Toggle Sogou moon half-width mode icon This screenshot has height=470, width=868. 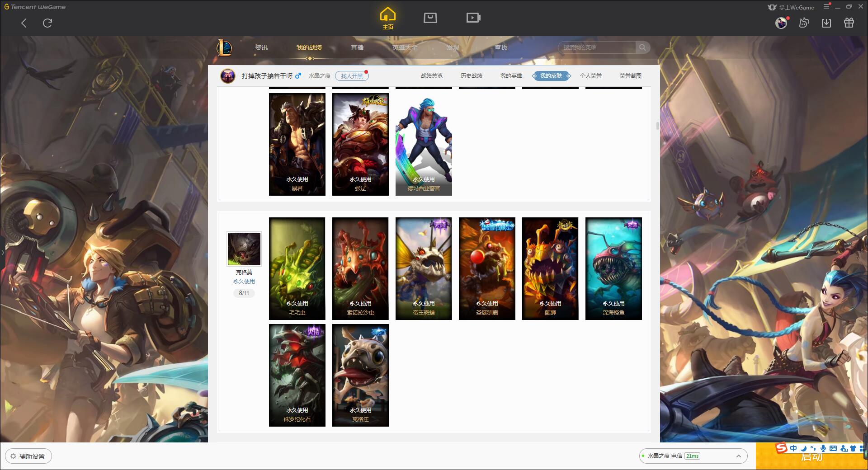(803, 448)
